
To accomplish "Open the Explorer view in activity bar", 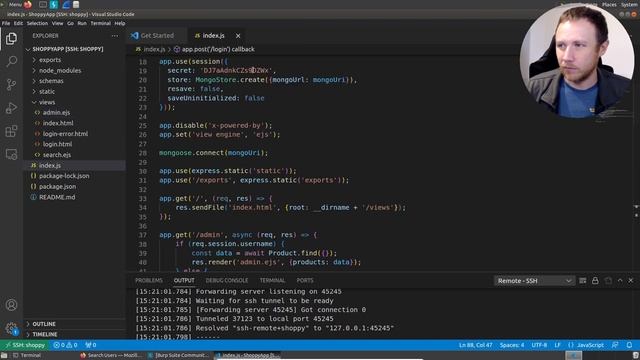I will pos(11,39).
